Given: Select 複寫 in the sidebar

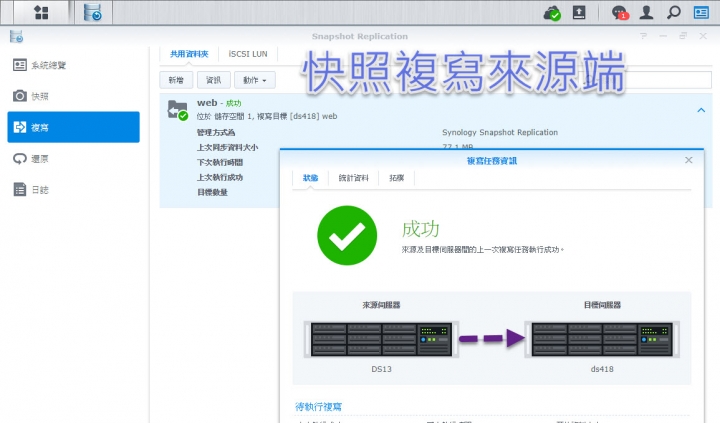Looking at the screenshot, I should (x=73, y=127).
